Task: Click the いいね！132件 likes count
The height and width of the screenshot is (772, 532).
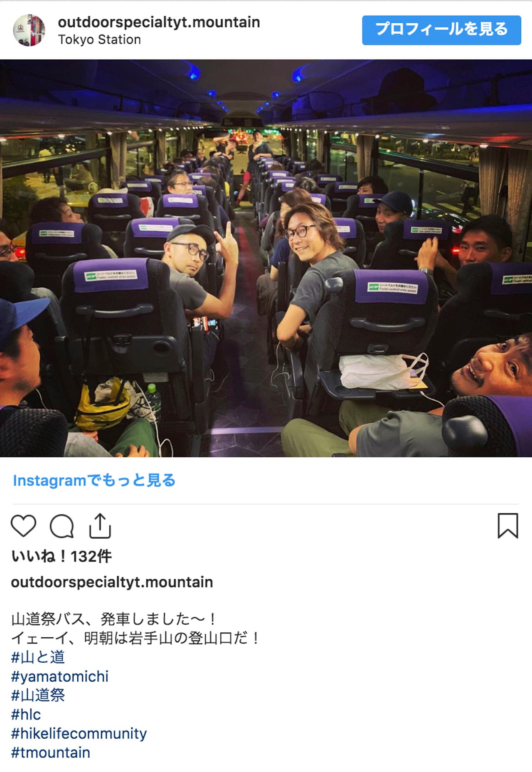Action: pos(62,556)
